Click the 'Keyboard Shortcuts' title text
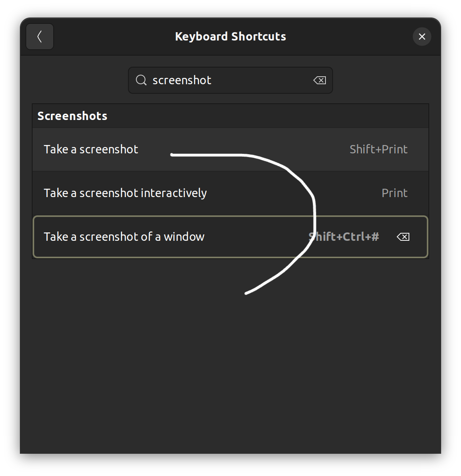Viewport: 461px width, 476px height. tap(230, 37)
